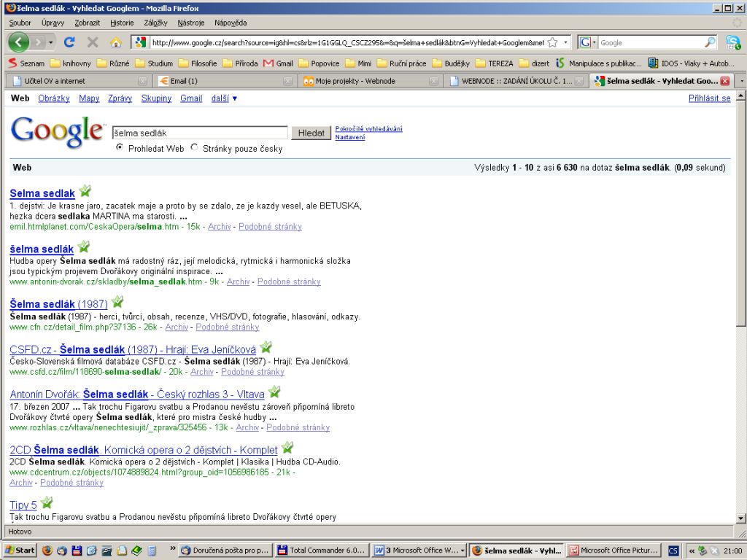Viewport: 747px width, 560px height.
Task: Close the šelma sedlák tab with red X
Action: tap(725, 81)
